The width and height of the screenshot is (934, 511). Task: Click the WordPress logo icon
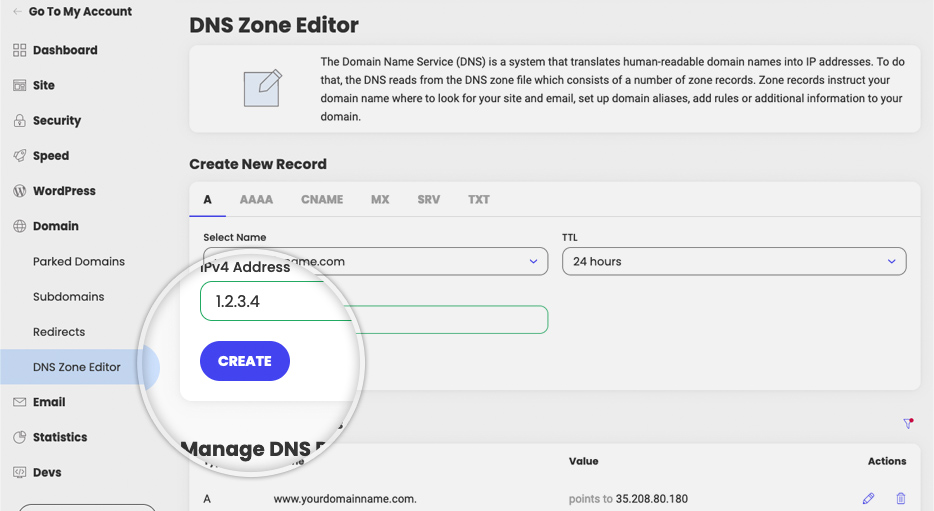click(20, 191)
